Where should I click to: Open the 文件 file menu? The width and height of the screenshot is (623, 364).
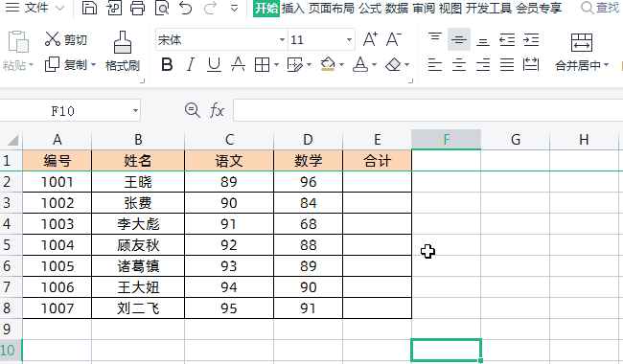tap(35, 8)
